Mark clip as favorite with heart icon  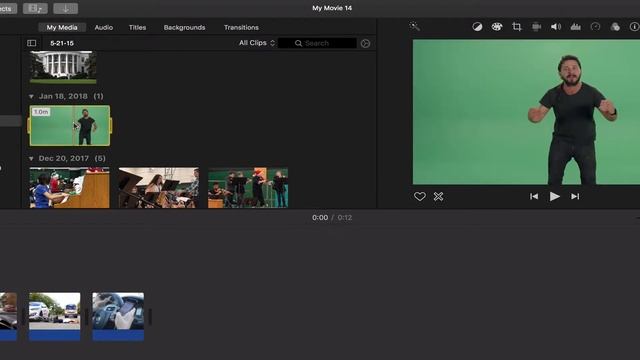(x=420, y=196)
